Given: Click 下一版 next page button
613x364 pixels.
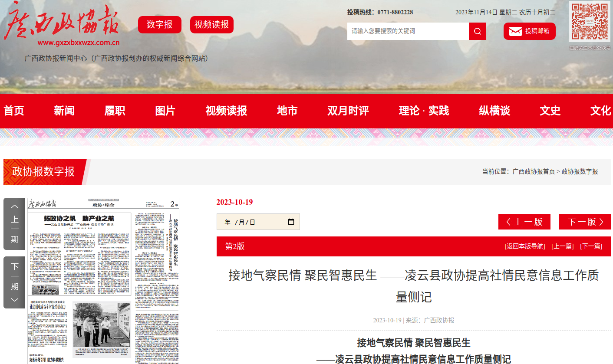Looking at the screenshot, I should (585, 222).
